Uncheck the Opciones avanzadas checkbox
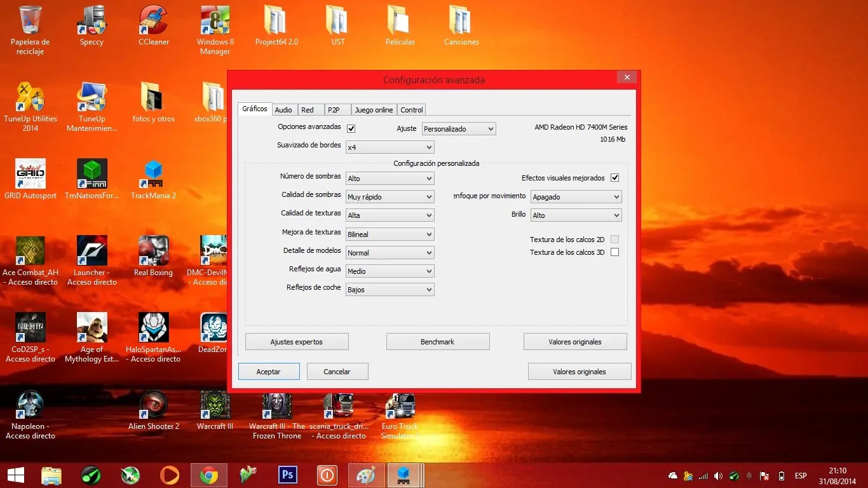The image size is (868, 488). point(351,128)
